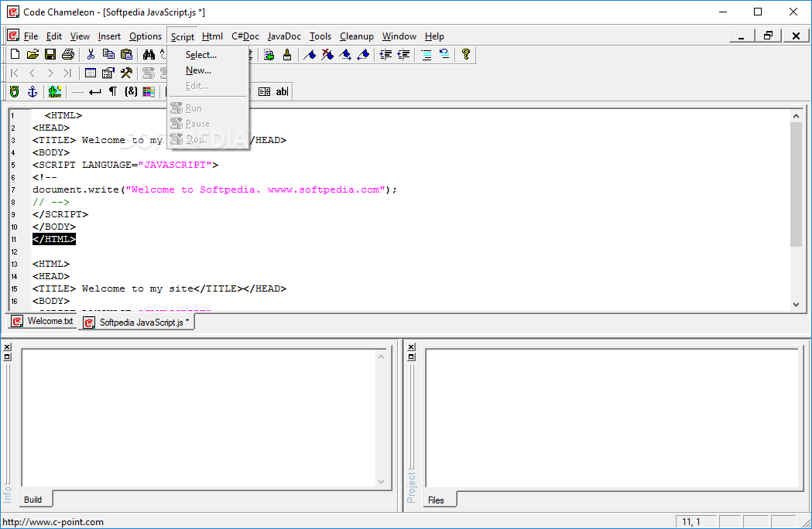Screen dimensions: 812x529
Task: Click the editor scrollbar up arrow
Action: point(797,116)
